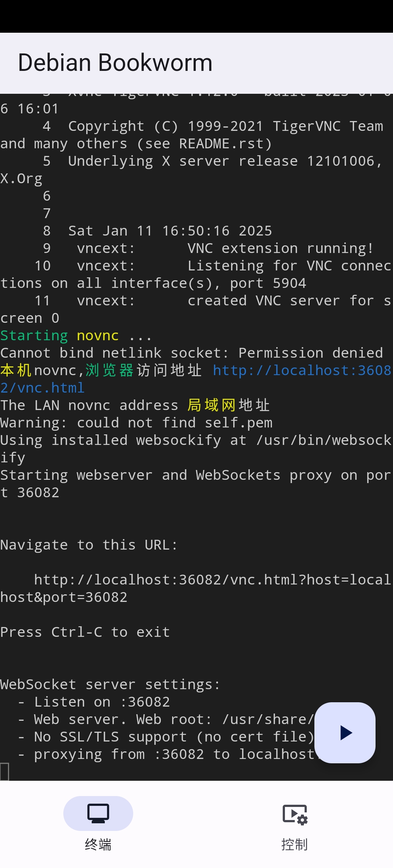
Task: Switch to the 控制 tab label
Action: coord(295,844)
